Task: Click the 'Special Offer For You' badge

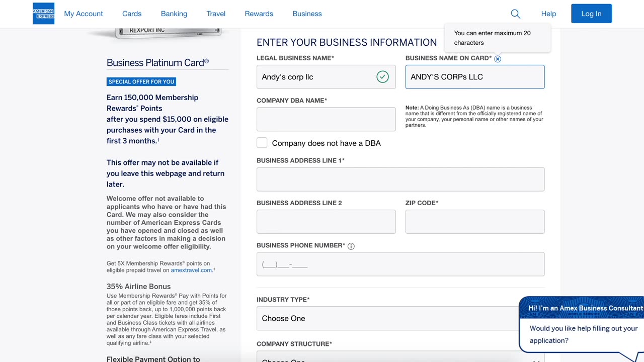Action: (141, 81)
